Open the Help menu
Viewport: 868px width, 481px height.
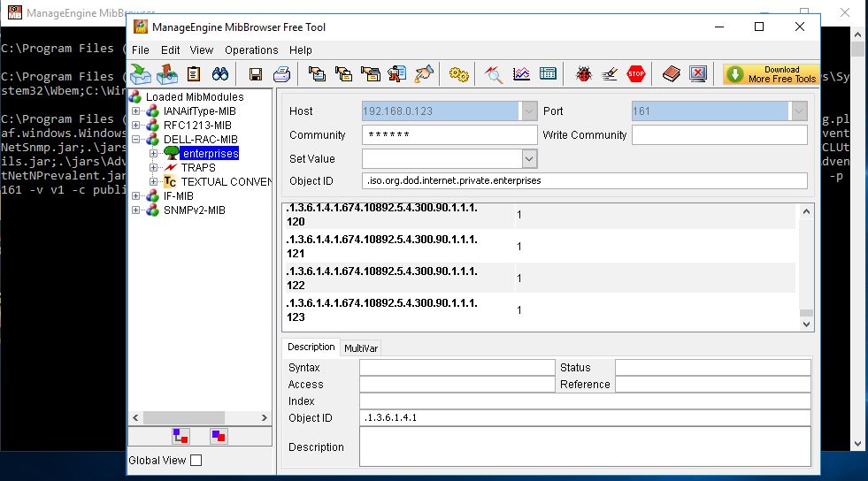click(x=301, y=50)
